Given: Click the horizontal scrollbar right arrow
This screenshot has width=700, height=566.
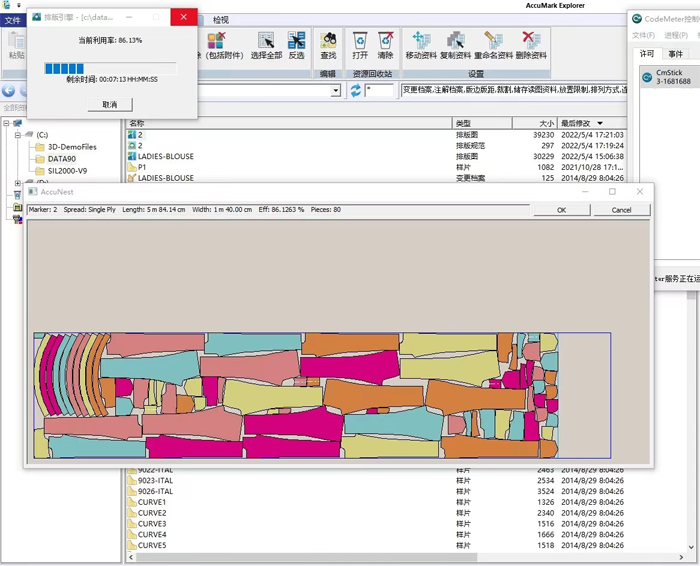Looking at the screenshot, I should coord(681,557).
